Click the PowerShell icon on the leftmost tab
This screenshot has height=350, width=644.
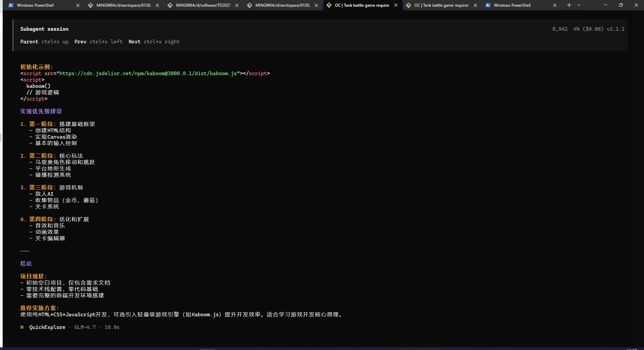click(11, 5)
